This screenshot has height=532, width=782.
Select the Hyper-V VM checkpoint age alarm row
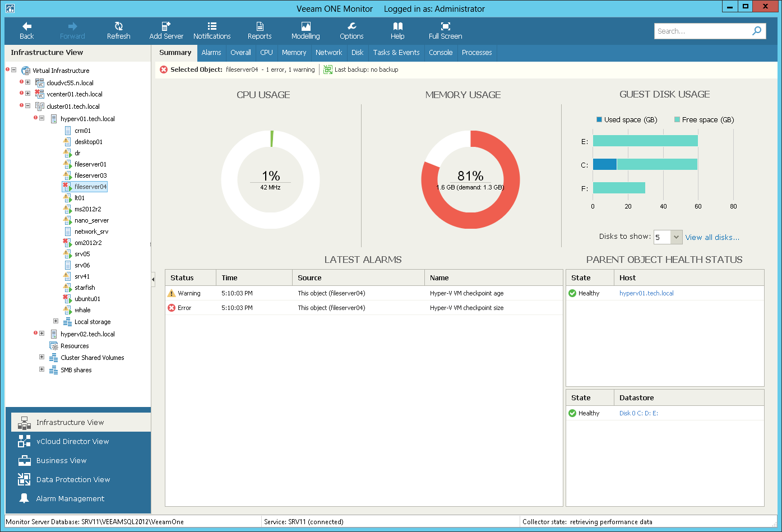pyautogui.click(x=364, y=293)
